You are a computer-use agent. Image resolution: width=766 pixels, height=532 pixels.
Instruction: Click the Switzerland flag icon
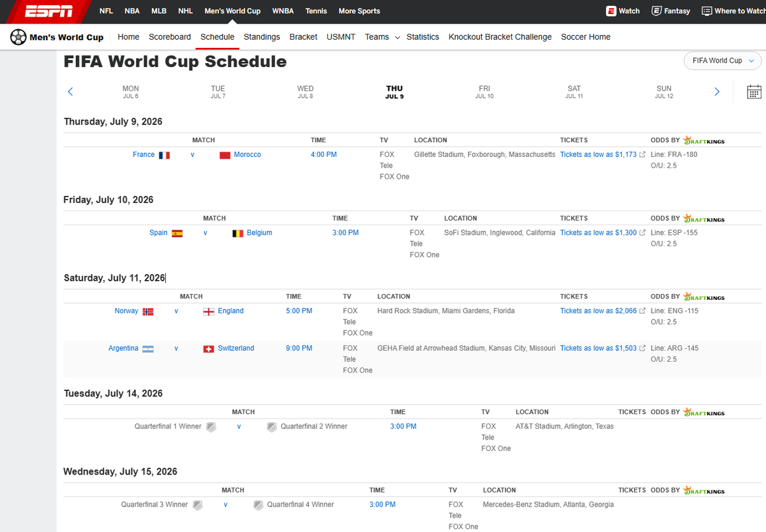[x=208, y=349]
